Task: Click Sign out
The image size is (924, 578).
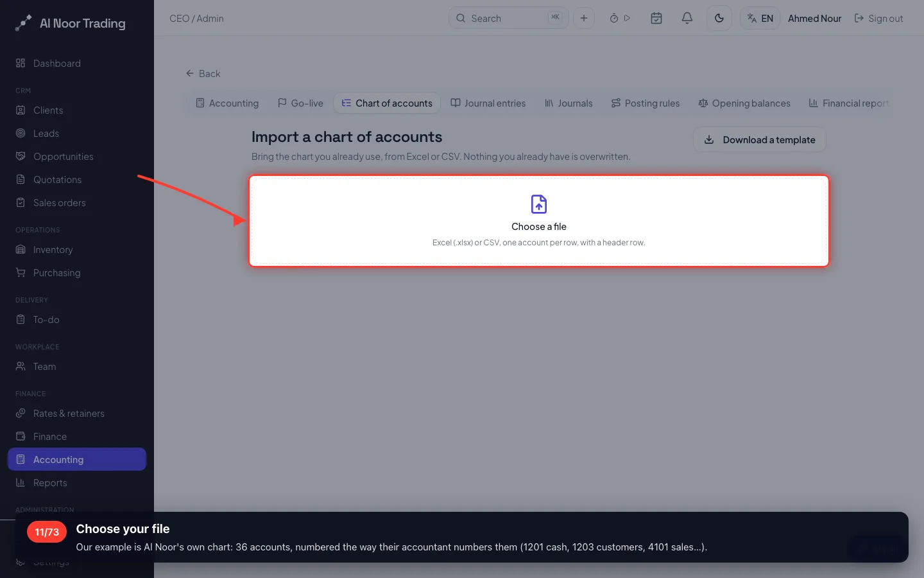Action: pyautogui.click(x=879, y=19)
